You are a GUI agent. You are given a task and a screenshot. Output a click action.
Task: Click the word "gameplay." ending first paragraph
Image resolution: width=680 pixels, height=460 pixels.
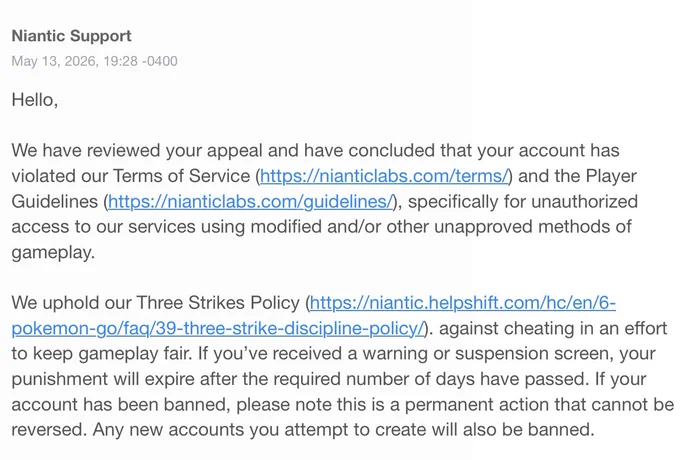(53, 252)
